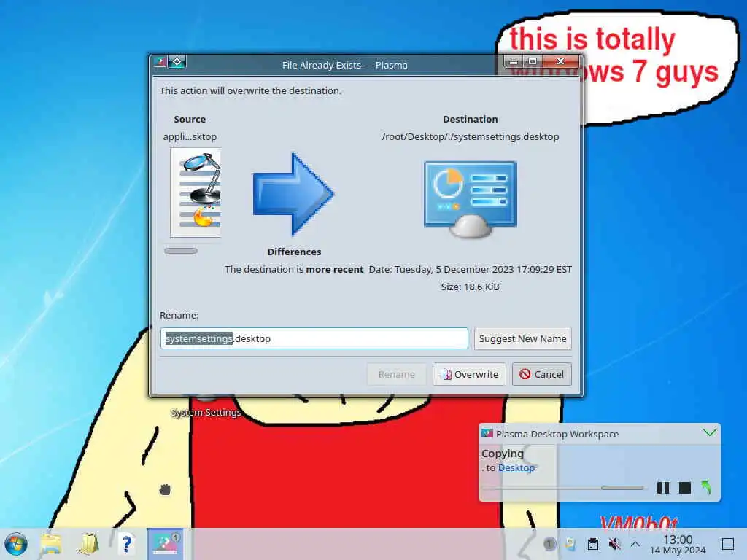Click the notifications count tray icon

pyautogui.click(x=549, y=544)
